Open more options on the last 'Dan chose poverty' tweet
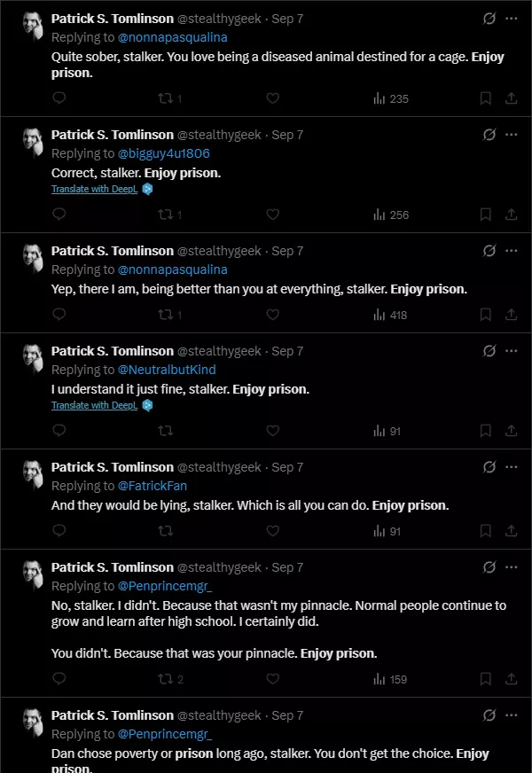The image size is (532, 773). point(512,714)
